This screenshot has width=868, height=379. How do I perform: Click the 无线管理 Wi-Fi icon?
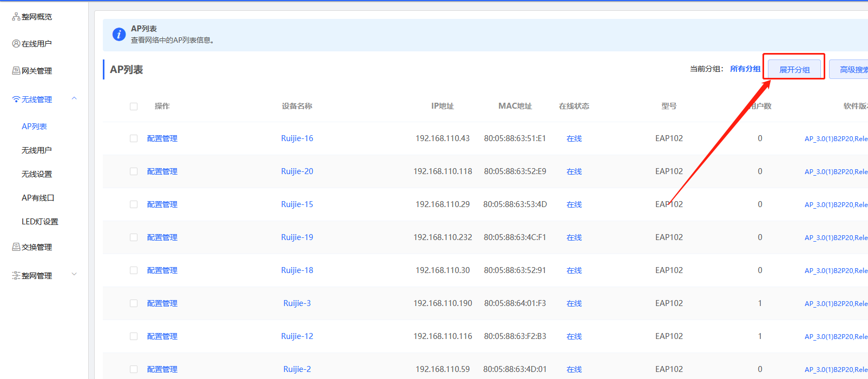click(x=16, y=99)
